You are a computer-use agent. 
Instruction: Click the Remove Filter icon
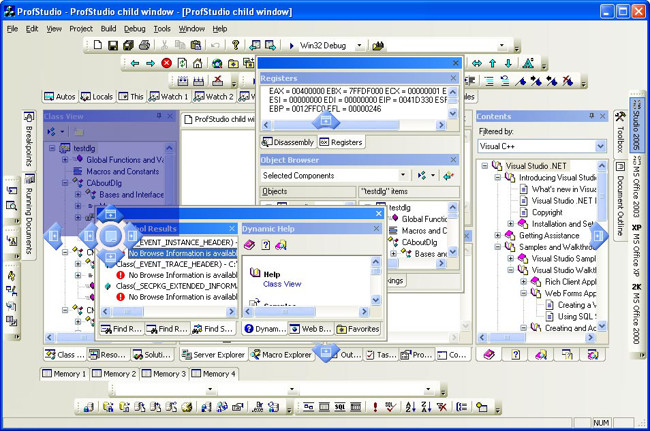[x=442, y=407]
